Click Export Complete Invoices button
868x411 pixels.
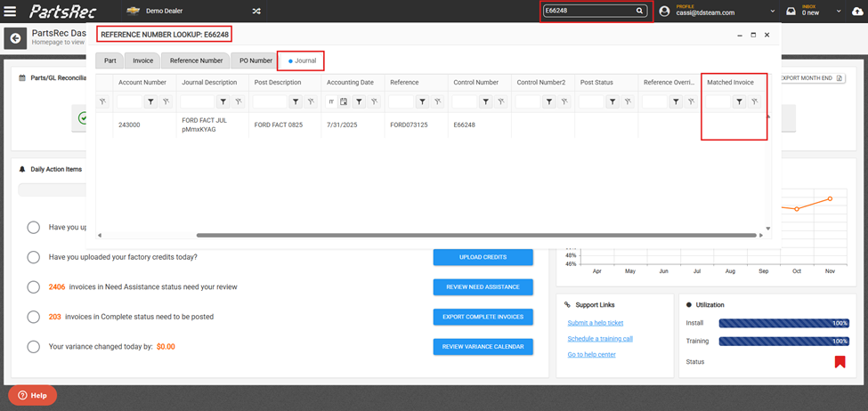tap(483, 317)
